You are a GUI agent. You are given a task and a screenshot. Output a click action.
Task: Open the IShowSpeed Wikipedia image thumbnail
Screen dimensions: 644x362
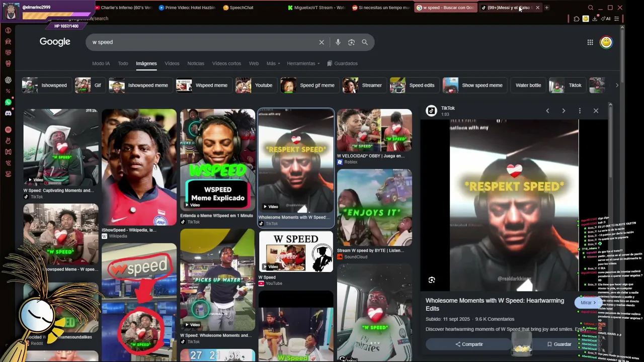click(139, 167)
